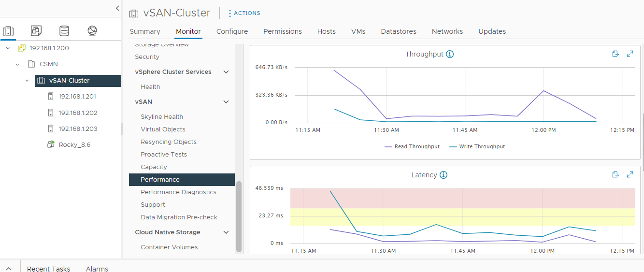Collapse the vSAN section in Monitor menu
This screenshot has height=272, width=644.
pyautogui.click(x=226, y=102)
